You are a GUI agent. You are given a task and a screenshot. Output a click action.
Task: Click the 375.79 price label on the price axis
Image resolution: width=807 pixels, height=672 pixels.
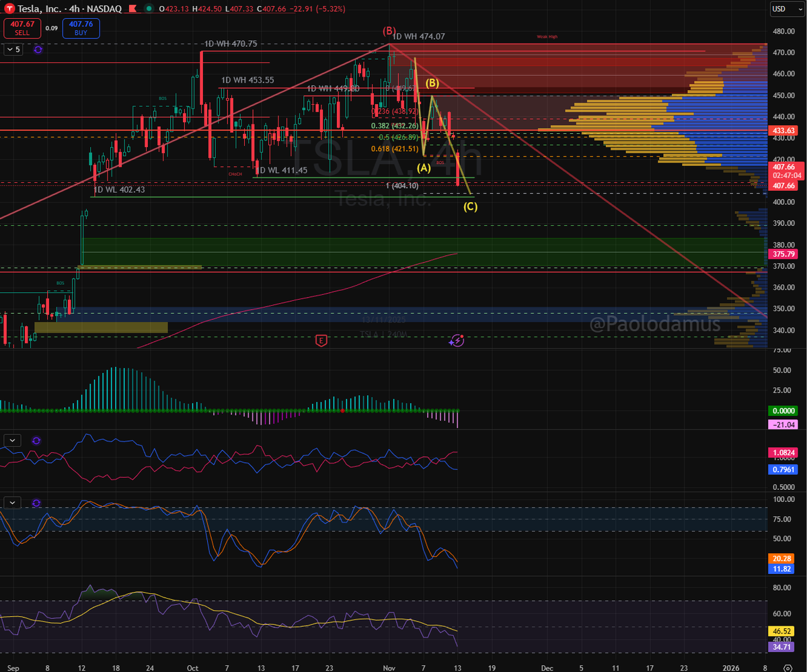click(x=781, y=254)
